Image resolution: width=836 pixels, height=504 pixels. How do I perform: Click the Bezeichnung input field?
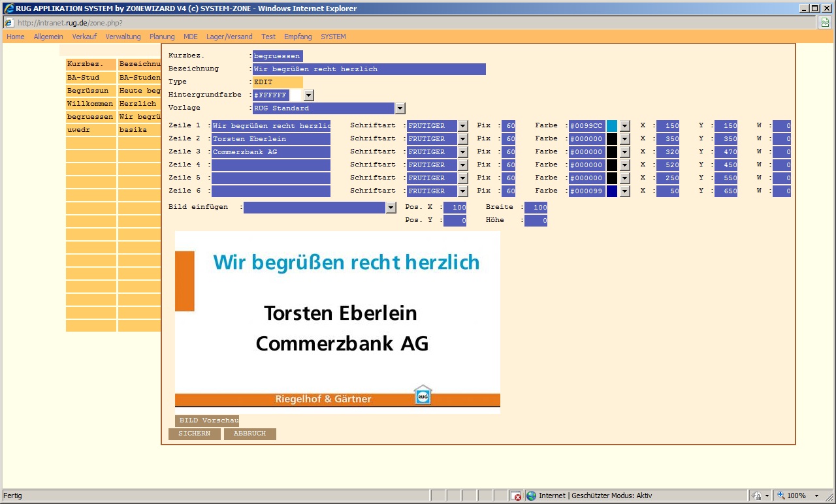pos(369,69)
